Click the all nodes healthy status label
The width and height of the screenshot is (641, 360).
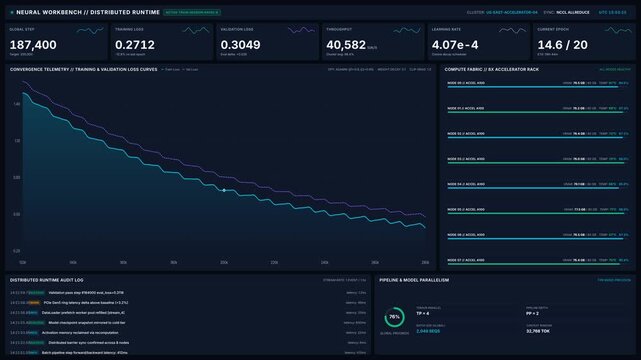(x=615, y=70)
